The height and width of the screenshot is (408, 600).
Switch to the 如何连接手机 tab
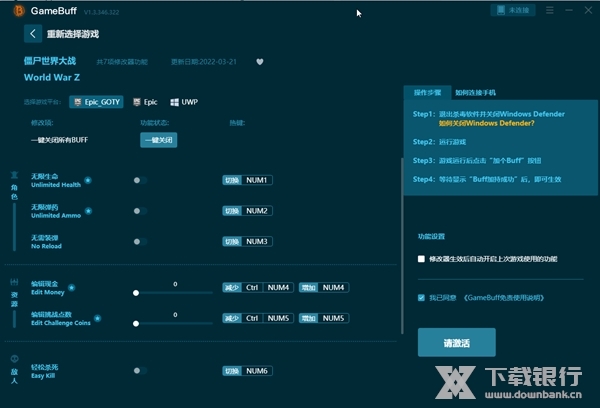(x=475, y=91)
